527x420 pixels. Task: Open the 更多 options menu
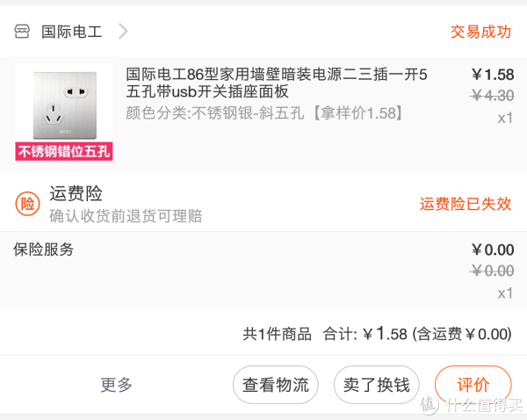[x=116, y=385]
